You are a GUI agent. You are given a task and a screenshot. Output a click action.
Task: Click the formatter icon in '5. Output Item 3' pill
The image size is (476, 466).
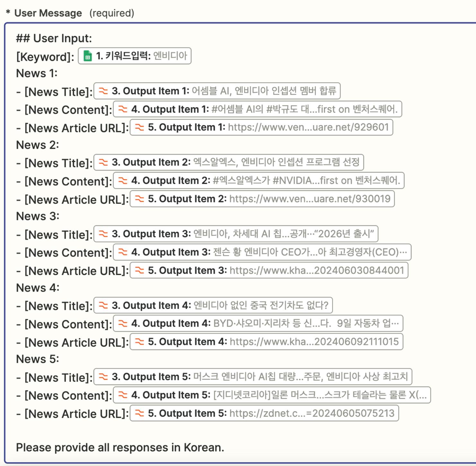coord(139,270)
